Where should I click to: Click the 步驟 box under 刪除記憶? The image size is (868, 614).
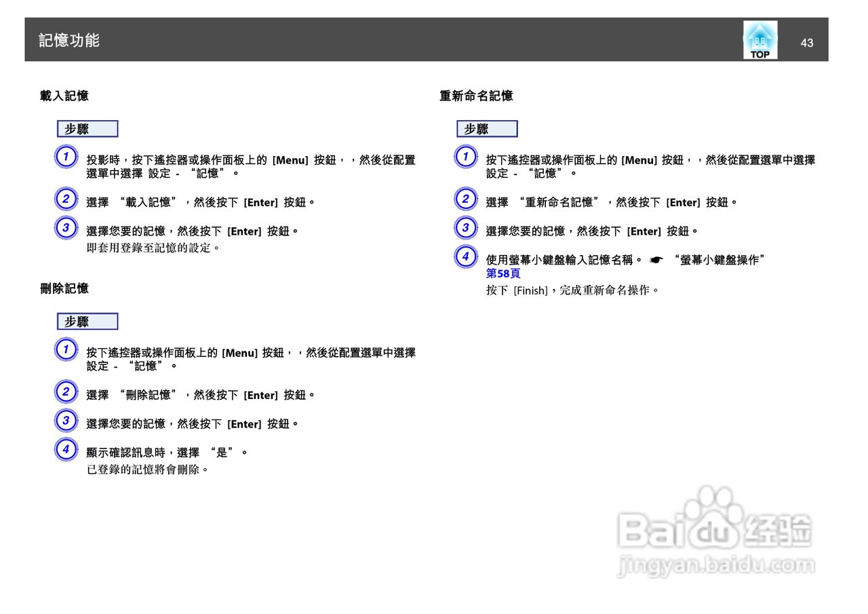point(87,321)
